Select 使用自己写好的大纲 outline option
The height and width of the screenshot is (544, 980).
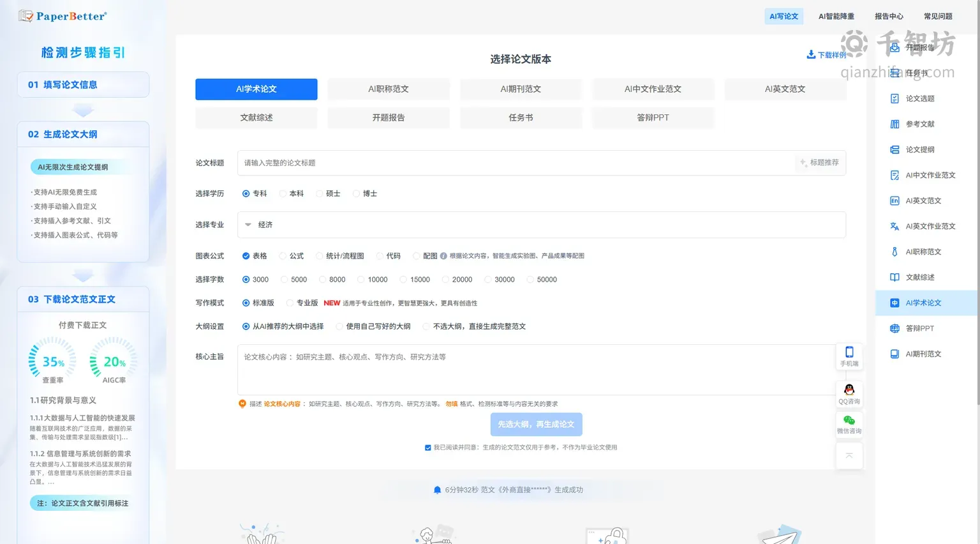click(339, 326)
